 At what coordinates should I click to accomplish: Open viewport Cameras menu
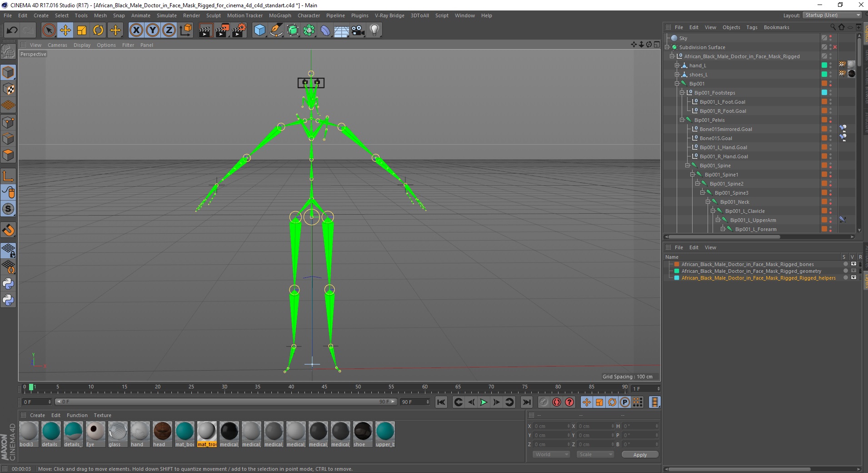coord(57,45)
